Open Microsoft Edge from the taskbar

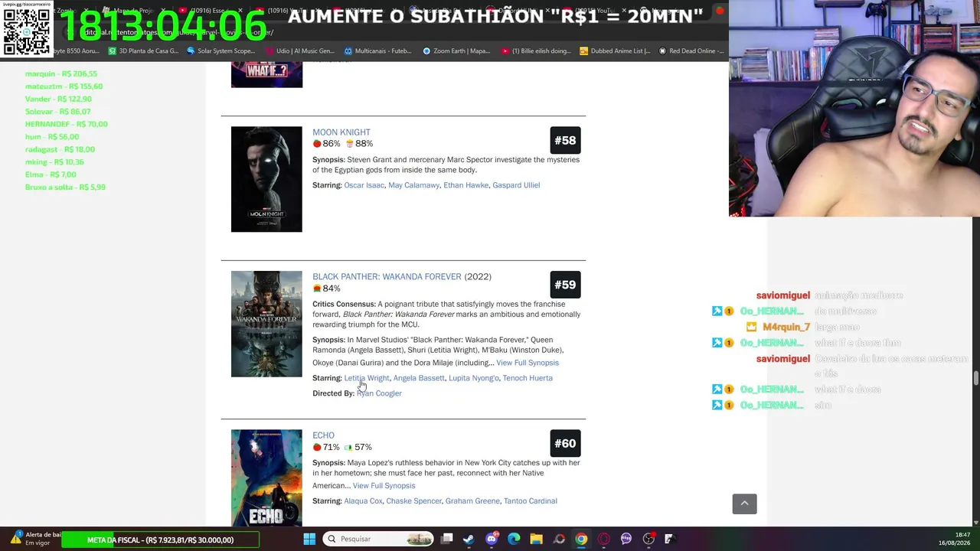(514, 539)
